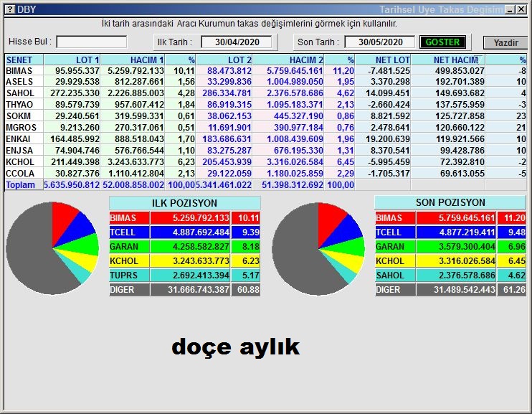Sort by NET LOT column header
532x414 pixels.
click(383, 60)
